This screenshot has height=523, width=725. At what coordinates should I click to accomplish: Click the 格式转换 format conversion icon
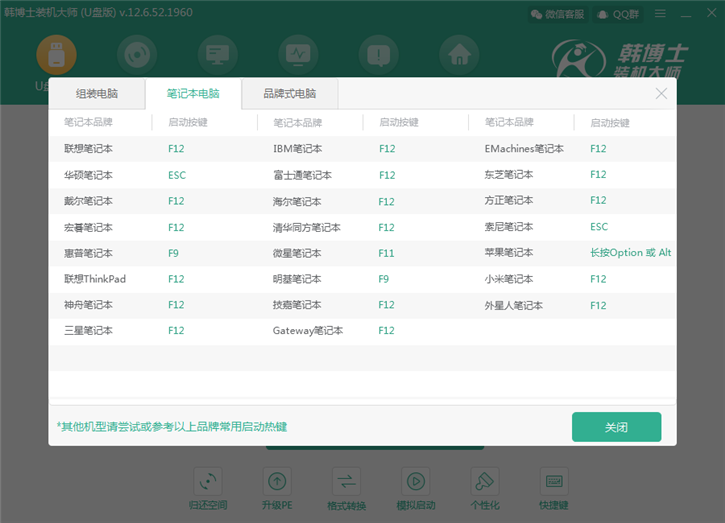click(x=346, y=482)
